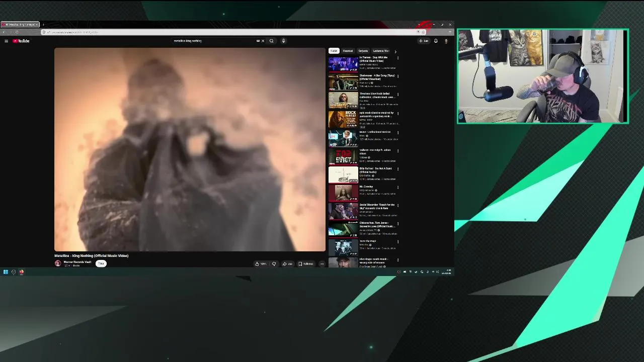Image resolution: width=644 pixels, height=362 pixels.
Task: Open Social Distortion Reach for the Sky title
Action: pos(377,206)
